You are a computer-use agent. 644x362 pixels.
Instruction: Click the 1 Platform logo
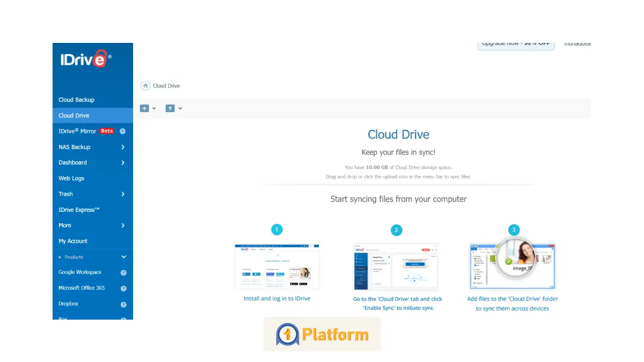pyautogui.click(x=322, y=334)
